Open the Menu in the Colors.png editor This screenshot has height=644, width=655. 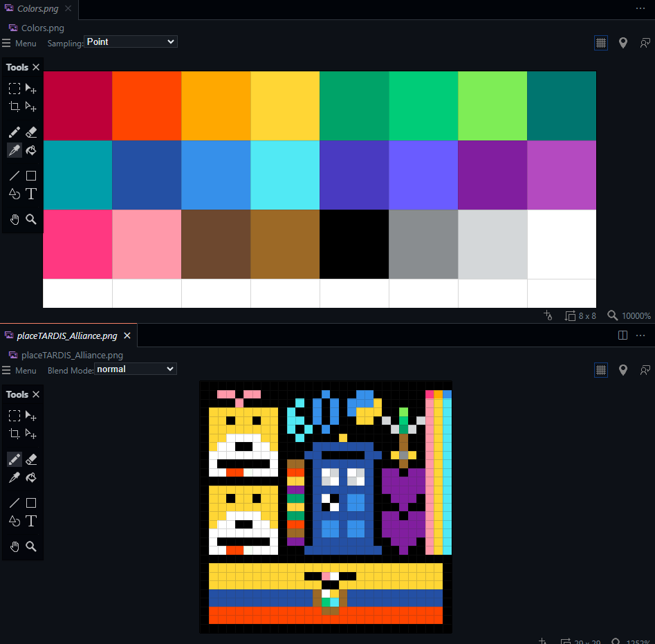coord(19,44)
